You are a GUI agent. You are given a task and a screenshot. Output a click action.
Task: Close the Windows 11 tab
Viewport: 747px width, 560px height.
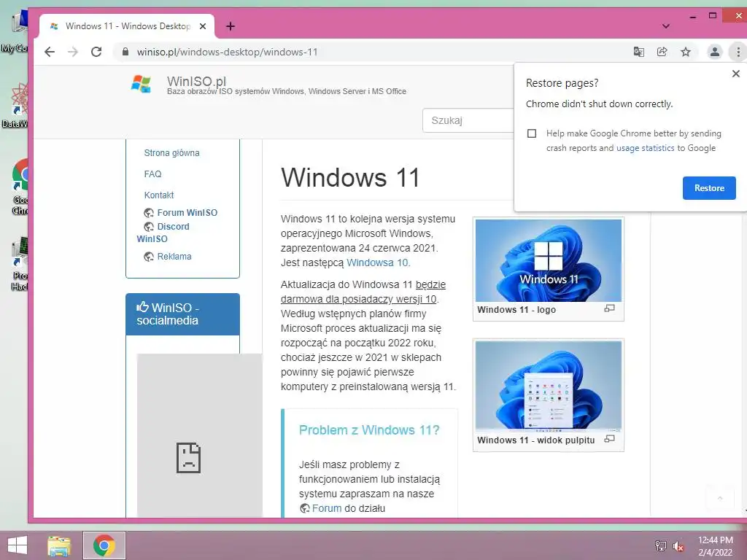pyautogui.click(x=203, y=26)
